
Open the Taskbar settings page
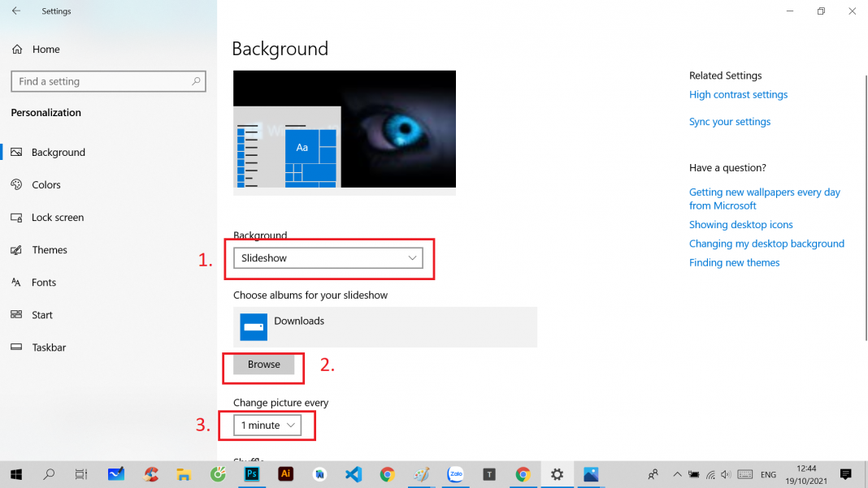[x=49, y=348]
